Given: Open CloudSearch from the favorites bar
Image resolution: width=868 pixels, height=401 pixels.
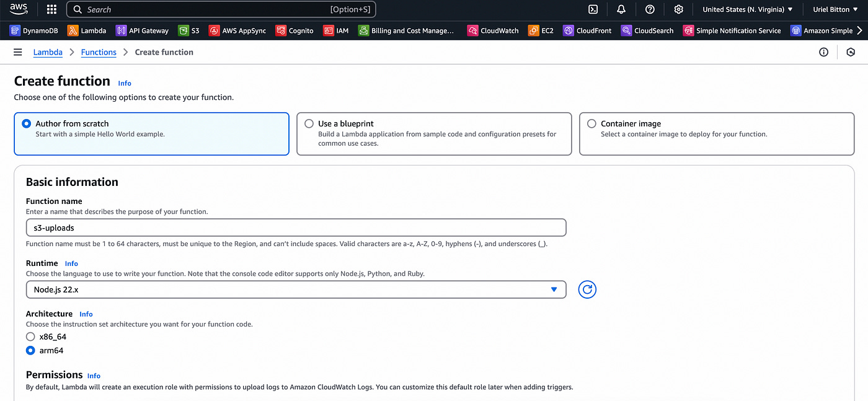Looking at the screenshot, I should [x=647, y=30].
